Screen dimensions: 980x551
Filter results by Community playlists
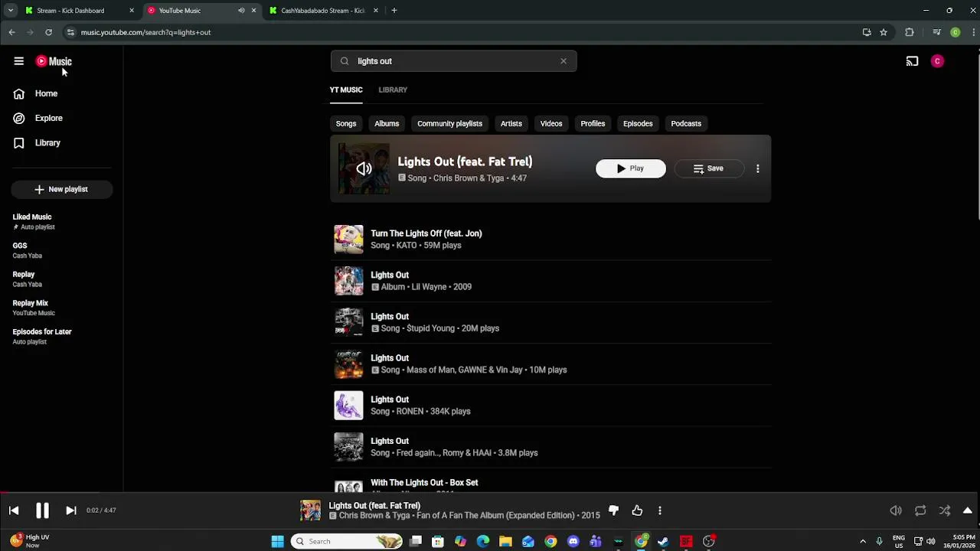tap(449, 123)
